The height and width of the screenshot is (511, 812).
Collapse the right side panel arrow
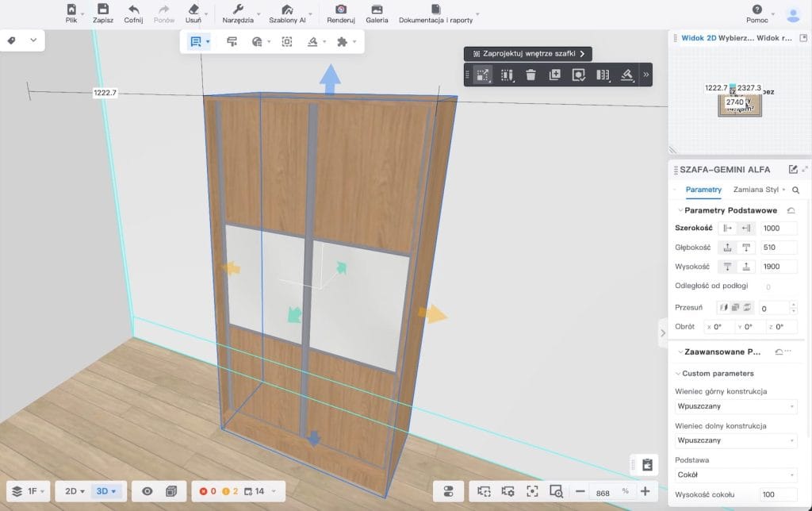pyautogui.click(x=663, y=332)
